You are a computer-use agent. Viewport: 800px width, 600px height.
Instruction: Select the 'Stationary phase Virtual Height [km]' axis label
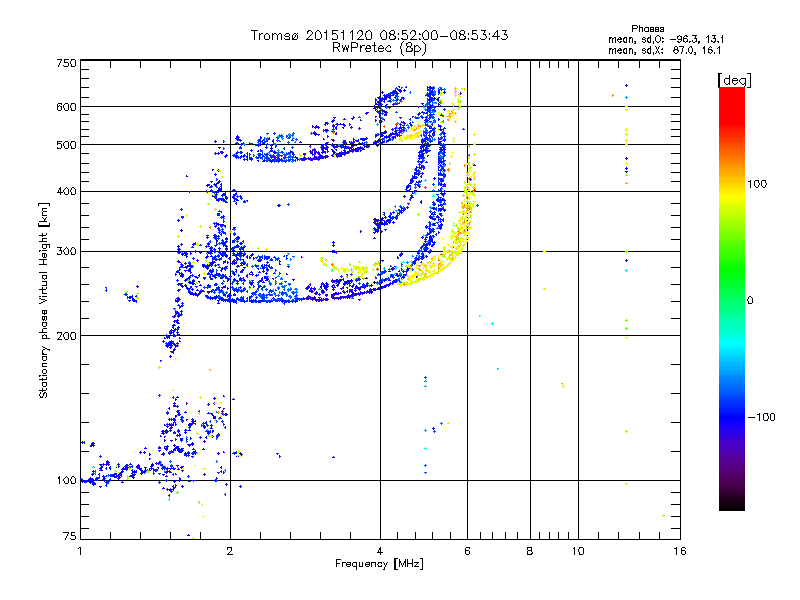point(43,301)
